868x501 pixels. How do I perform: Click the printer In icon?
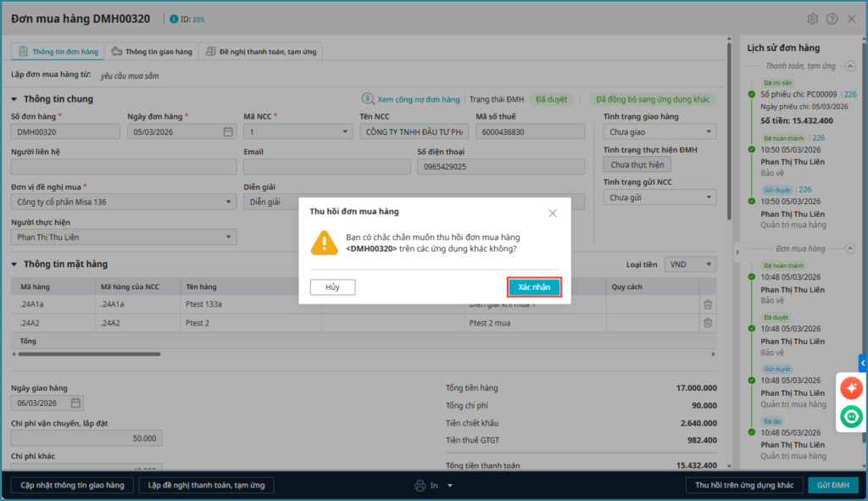point(420,486)
